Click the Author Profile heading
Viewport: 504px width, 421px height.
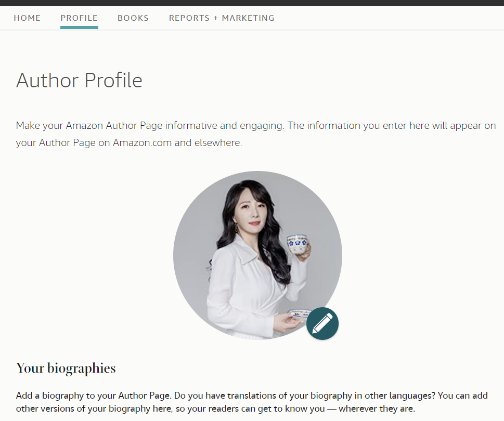tap(79, 80)
